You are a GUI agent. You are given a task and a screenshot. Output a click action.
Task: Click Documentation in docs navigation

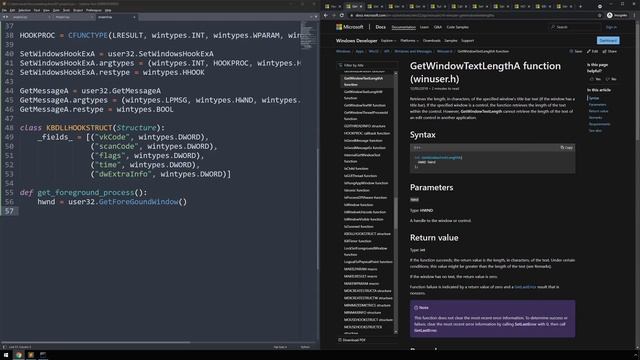pyautogui.click(x=403, y=27)
